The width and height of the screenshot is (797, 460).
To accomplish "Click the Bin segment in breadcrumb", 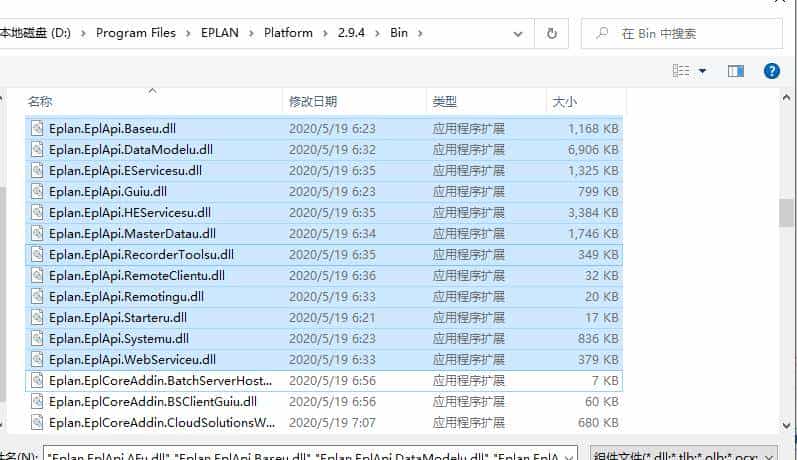I will coord(399,33).
